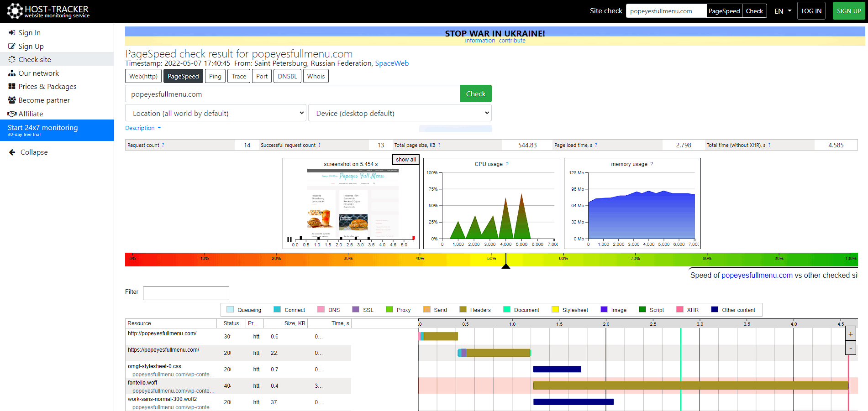The width and height of the screenshot is (868, 411).
Task: Click the Sign In sidebar icon
Action: coord(12,33)
